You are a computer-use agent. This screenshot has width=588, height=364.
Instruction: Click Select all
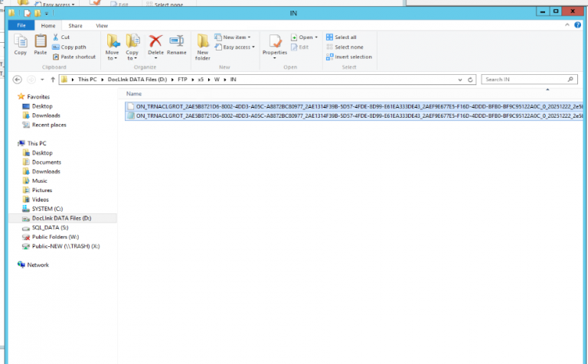(341, 37)
